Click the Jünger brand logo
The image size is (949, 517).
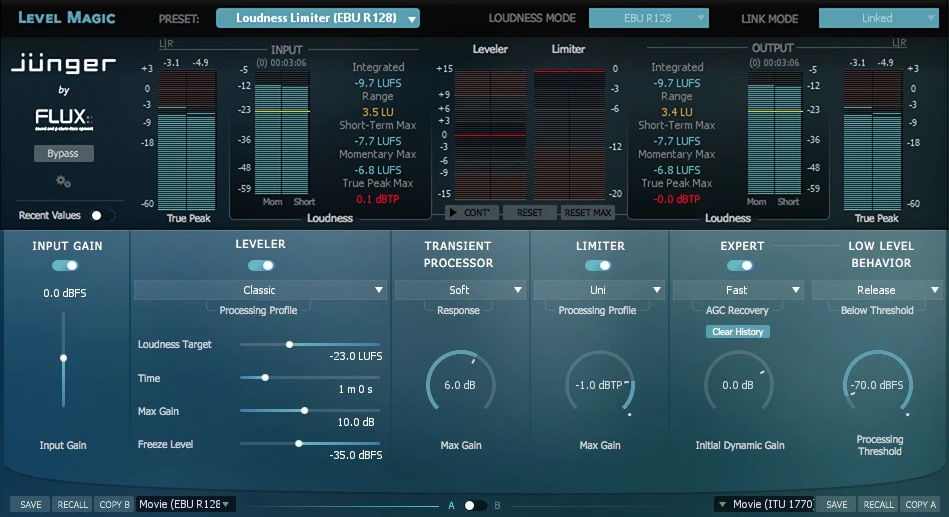(x=63, y=66)
